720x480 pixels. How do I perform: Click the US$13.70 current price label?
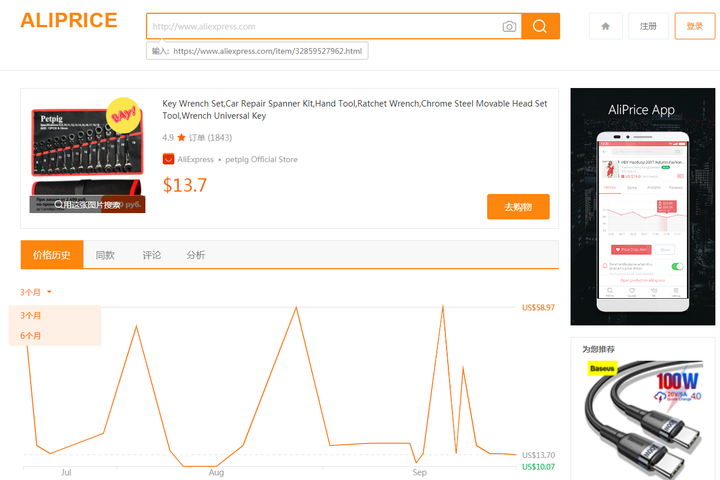[x=538, y=455]
